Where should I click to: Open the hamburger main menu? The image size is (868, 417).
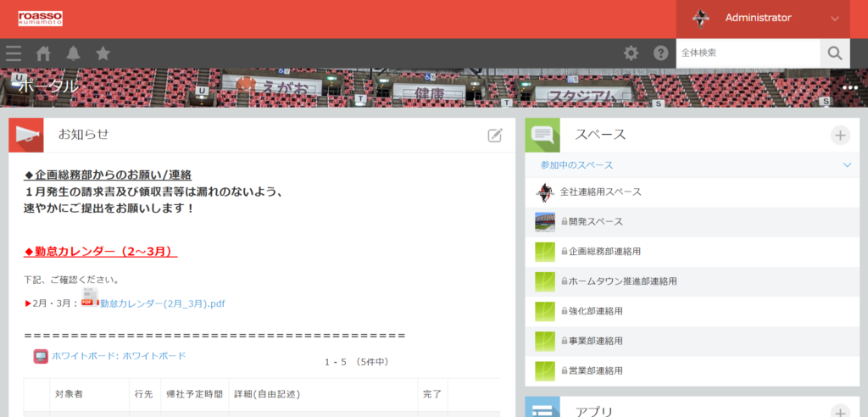pos(14,53)
